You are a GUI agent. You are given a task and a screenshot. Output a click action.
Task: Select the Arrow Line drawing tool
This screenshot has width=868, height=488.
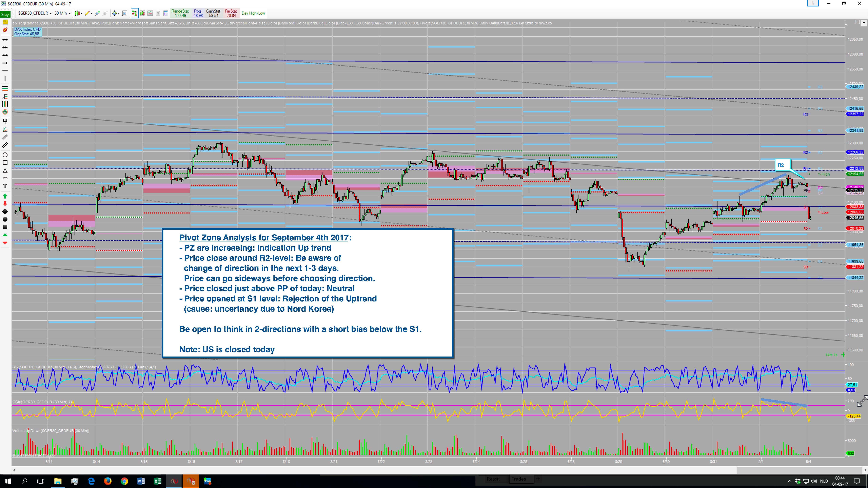[5, 63]
